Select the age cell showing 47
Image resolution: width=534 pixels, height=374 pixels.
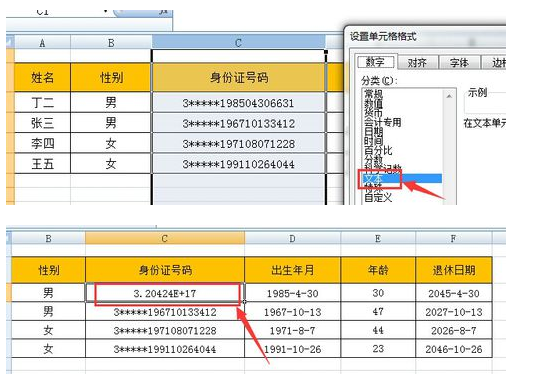378,312
